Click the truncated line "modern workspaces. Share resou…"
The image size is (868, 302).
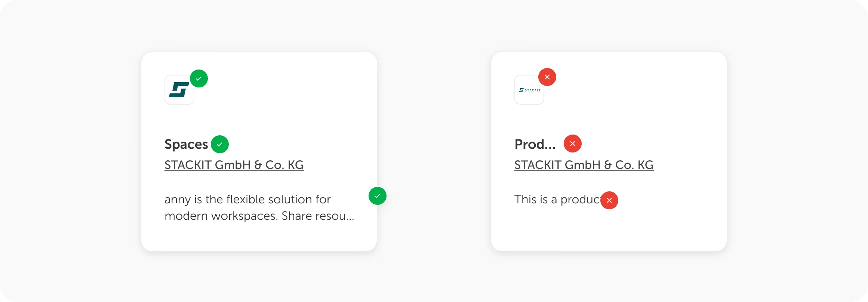click(x=259, y=216)
